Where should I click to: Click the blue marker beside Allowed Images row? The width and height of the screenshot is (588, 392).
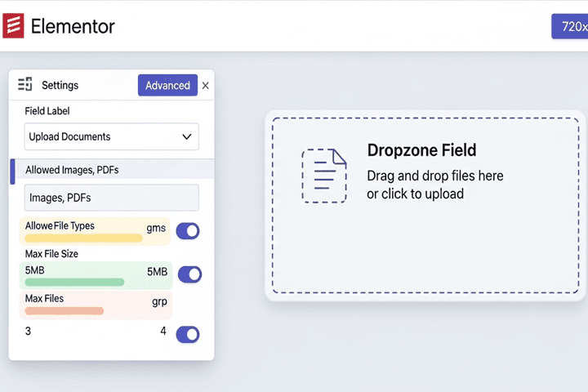pyautogui.click(x=12, y=171)
